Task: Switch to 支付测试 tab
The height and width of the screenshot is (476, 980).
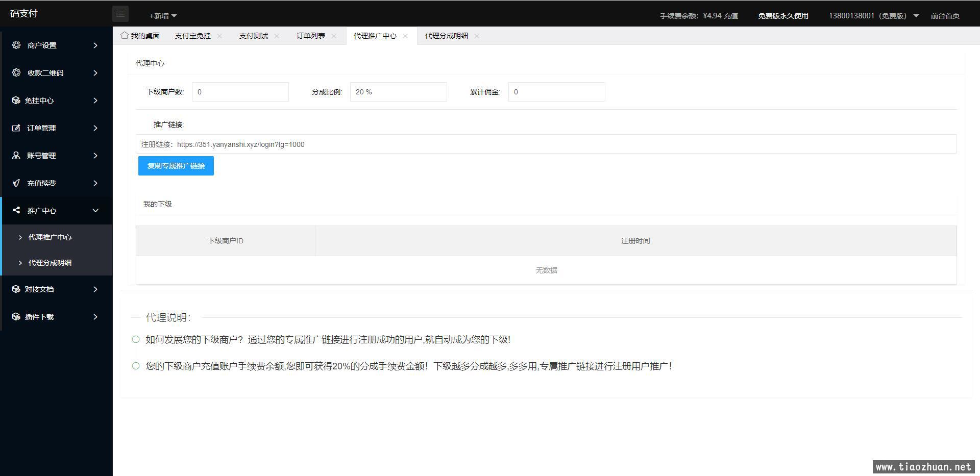Action: [254, 36]
